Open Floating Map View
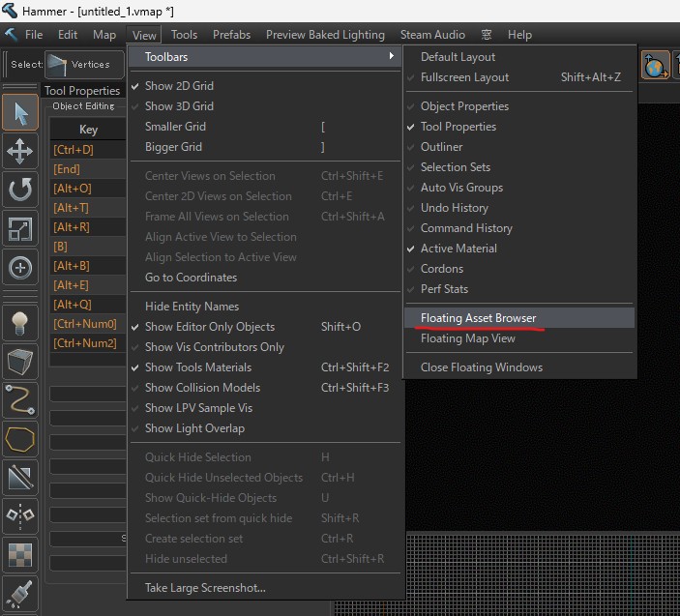 [519, 338]
